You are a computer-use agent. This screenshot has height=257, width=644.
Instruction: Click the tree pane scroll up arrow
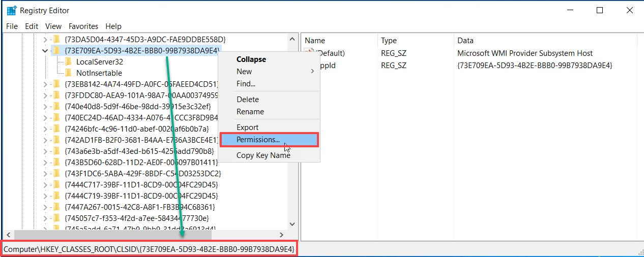tap(292, 39)
